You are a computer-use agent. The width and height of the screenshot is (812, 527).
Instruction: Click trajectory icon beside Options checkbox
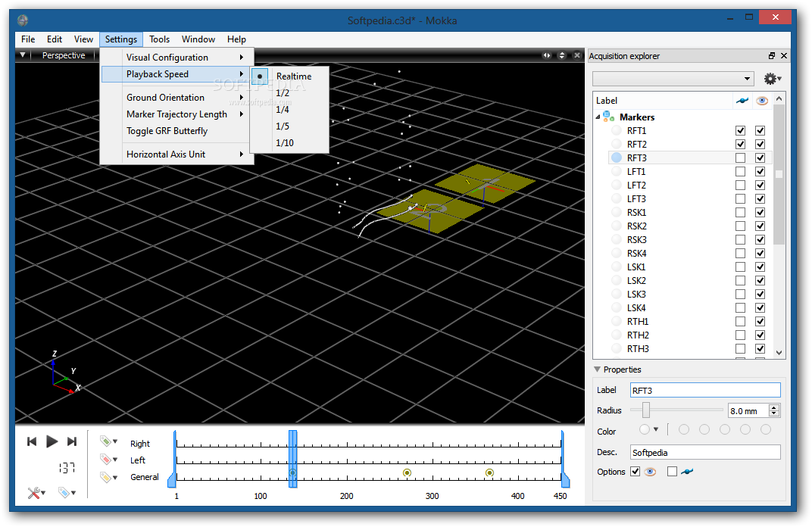(687, 472)
